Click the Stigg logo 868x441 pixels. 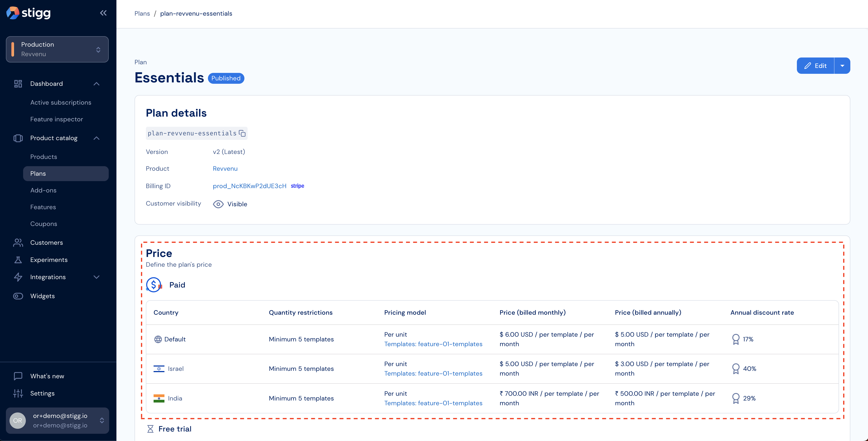(28, 13)
